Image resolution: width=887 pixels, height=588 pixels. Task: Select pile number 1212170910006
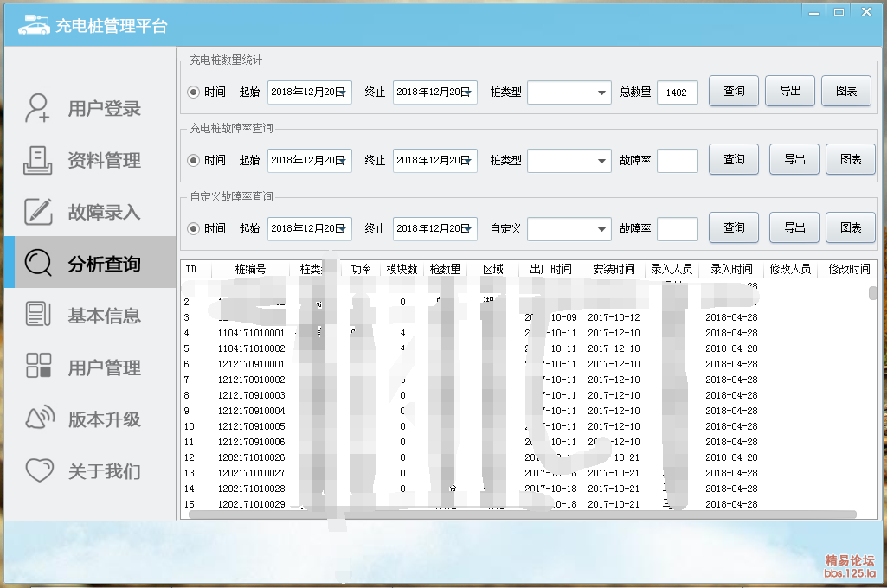pyautogui.click(x=251, y=442)
